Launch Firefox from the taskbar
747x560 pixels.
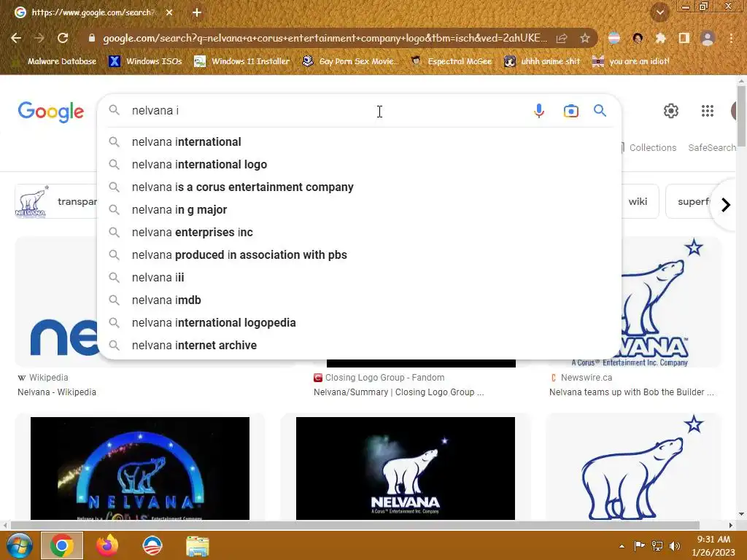pyautogui.click(x=107, y=545)
